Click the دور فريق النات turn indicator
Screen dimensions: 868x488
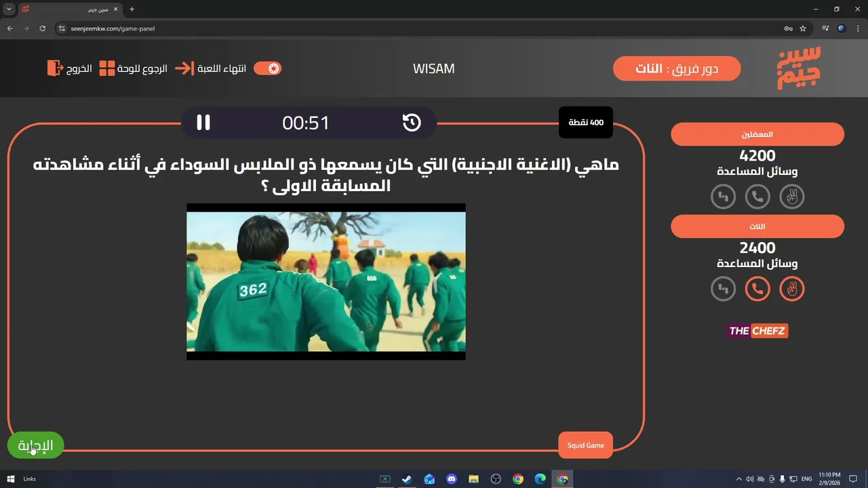[677, 68]
